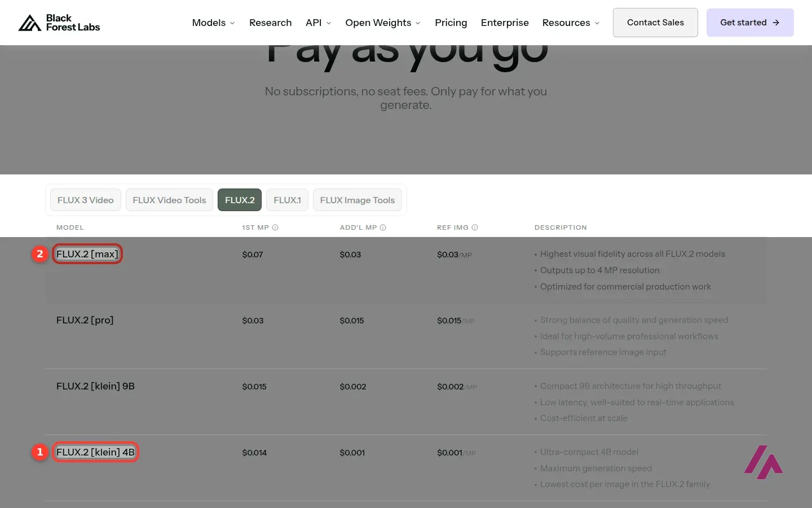Image resolution: width=812 pixels, height=508 pixels.
Task: Open the info icon beside REF IMG
Action: (475, 227)
